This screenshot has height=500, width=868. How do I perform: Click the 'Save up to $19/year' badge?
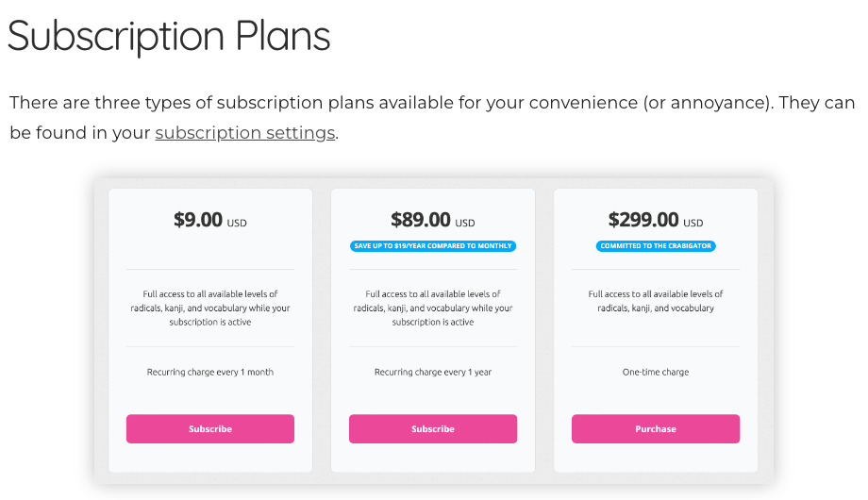point(433,246)
